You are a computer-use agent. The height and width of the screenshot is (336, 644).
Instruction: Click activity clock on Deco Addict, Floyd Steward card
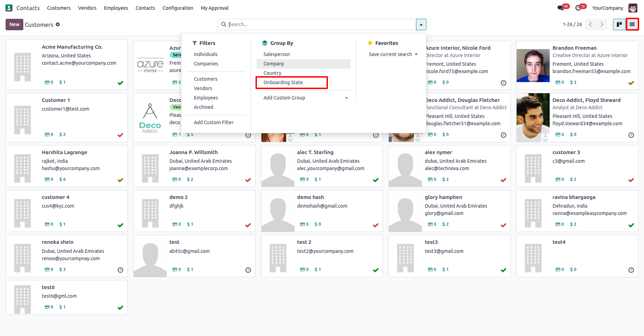point(631,135)
